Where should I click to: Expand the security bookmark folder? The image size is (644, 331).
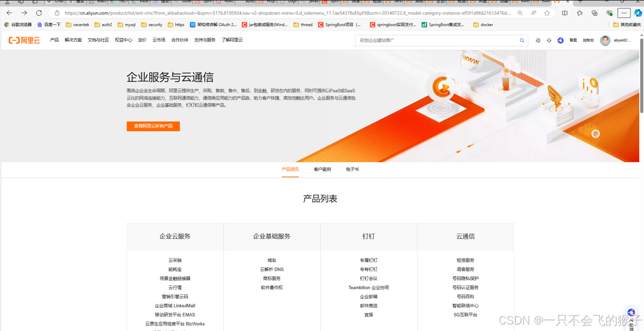coord(152,25)
